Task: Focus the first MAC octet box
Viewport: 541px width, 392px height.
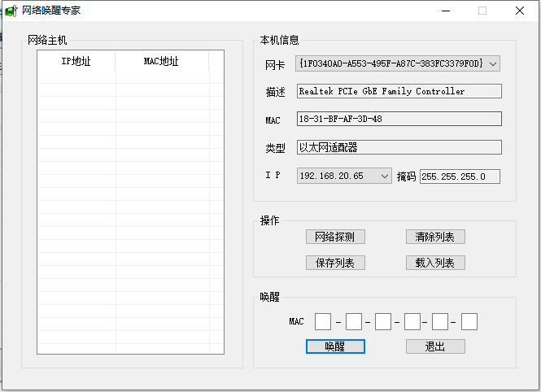Action: (x=323, y=322)
